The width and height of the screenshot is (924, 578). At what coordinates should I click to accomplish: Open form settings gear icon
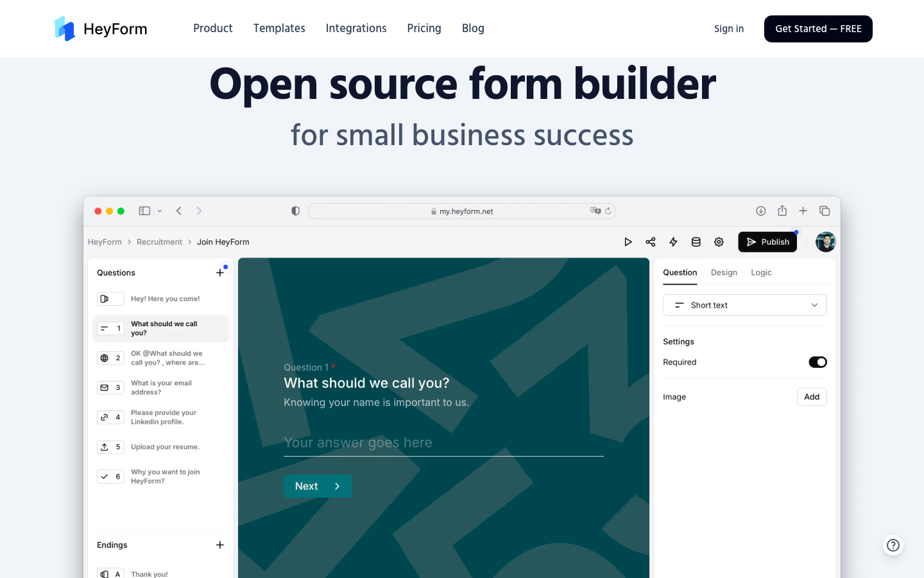pyautogui.click(x=719, y=242)
